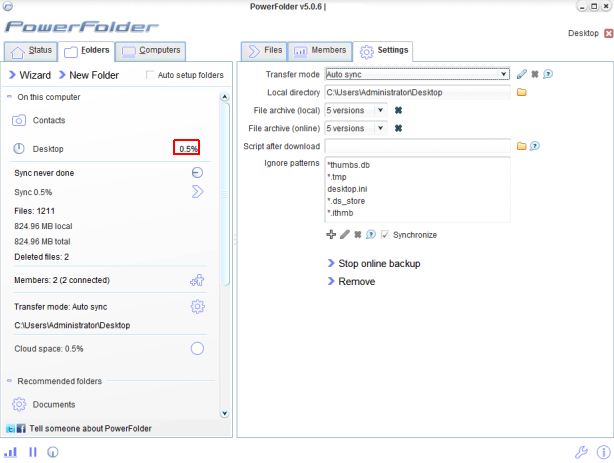This screenshot has width=614, height=463.
Task: Select the *.ithmb ignore pattern
Action: click(340, 213)
